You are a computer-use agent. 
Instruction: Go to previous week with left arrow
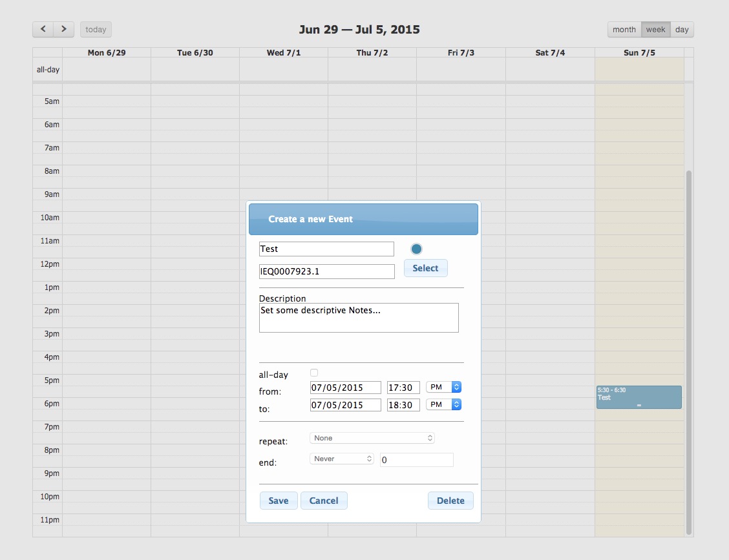[43, 29]
